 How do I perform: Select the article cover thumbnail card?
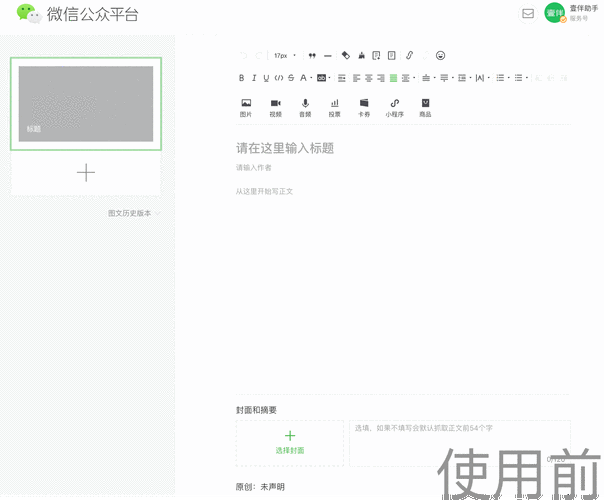86,104
